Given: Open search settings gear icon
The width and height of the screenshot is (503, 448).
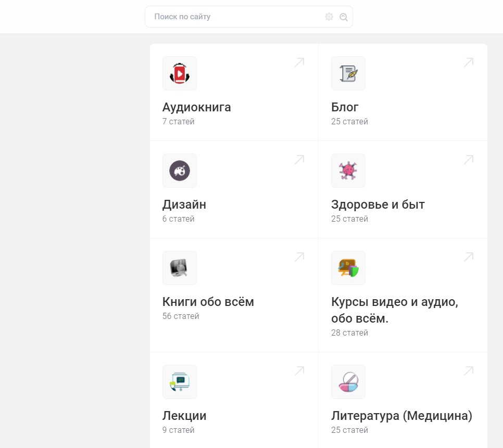Looking at the screenshot, I should coord(329,17).
